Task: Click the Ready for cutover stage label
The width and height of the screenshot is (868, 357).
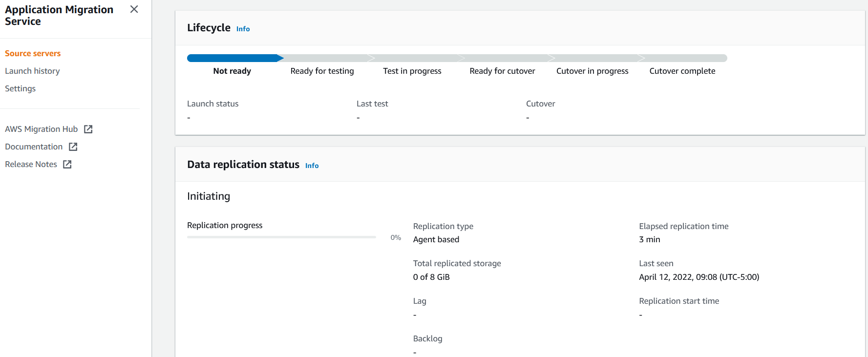Action: point(502,71)
